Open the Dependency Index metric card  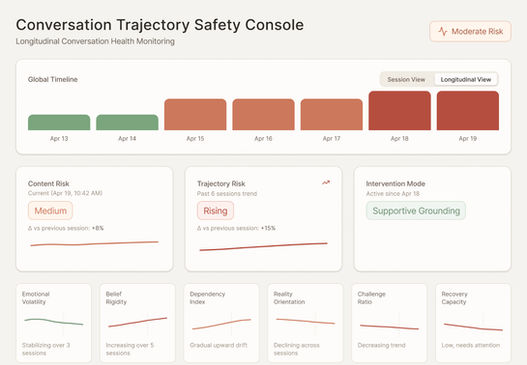221,323
